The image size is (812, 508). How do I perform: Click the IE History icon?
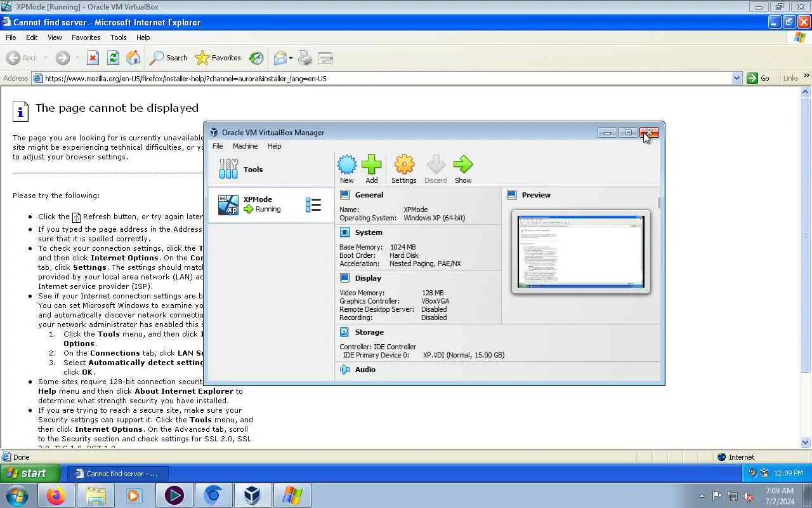tap(256, 58)
